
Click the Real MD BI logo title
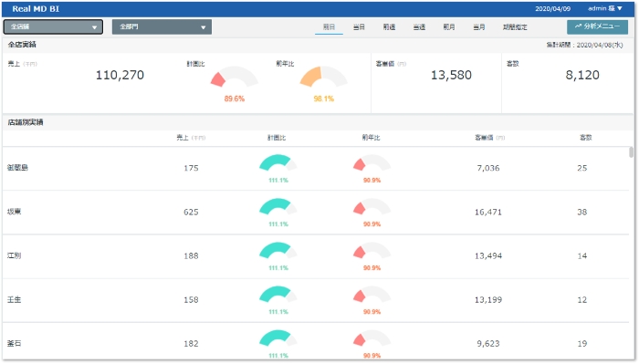[x=36, y=8]
